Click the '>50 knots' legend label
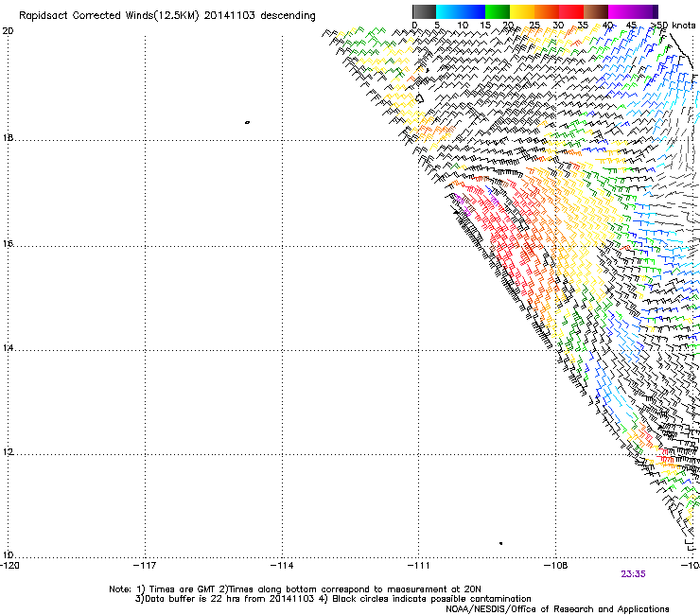The height and width of the screenshot is (615, 700). [673, 25]
